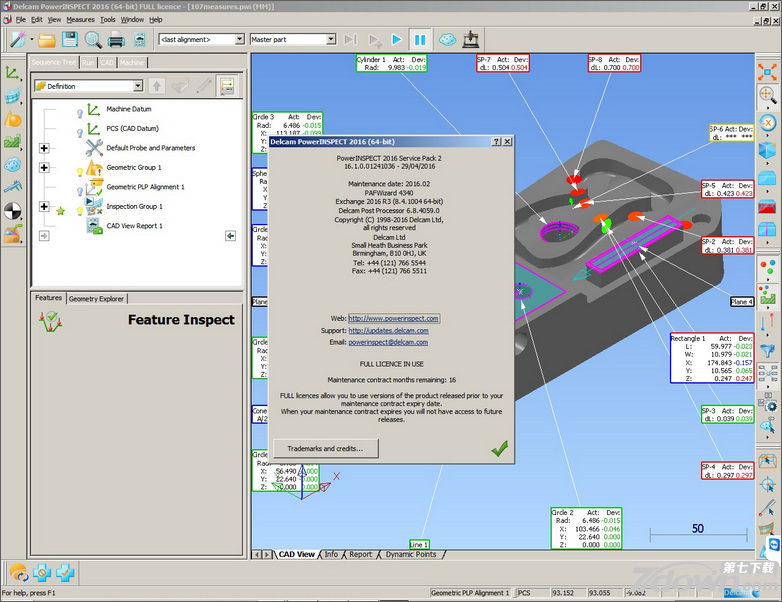Screen dimensions: 782x602
Task: Click the Trademarks and credits button
Action: coord(326,448)
